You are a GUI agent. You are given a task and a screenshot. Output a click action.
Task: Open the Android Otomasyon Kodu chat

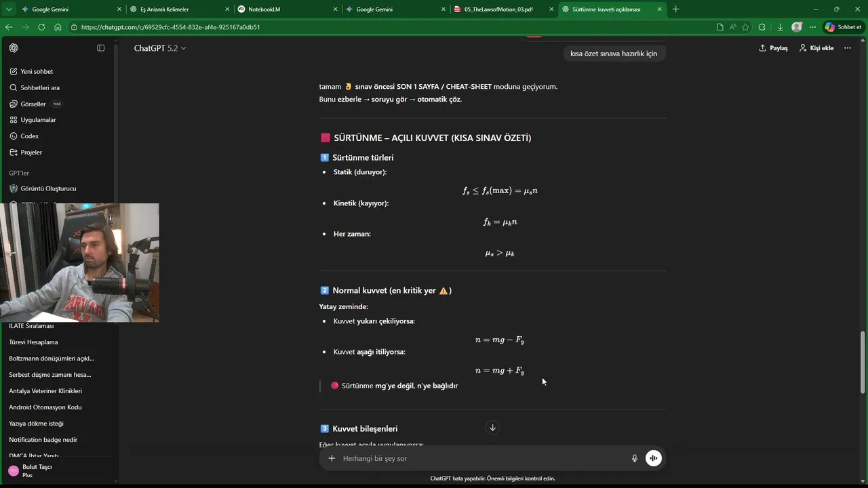(45, 407)
